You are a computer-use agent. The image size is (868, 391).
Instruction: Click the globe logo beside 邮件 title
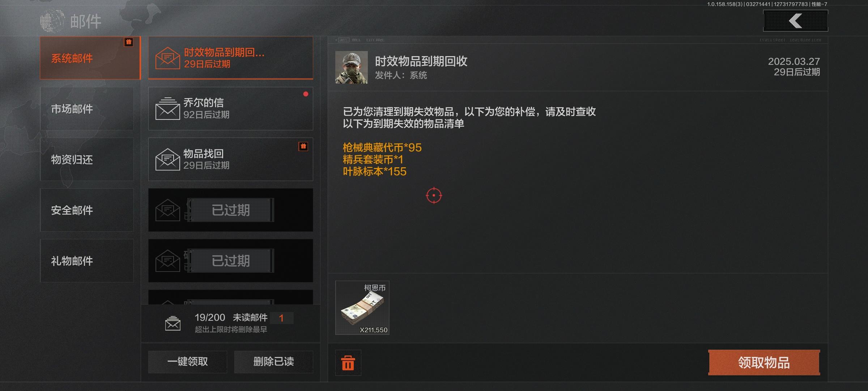click(x=52, y=21)
